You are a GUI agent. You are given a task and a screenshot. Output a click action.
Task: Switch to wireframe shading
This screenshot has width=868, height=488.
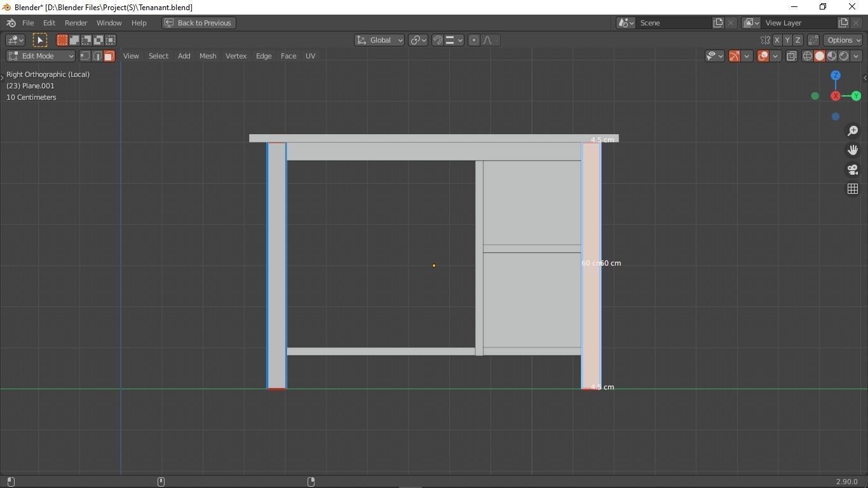[808, 56]
